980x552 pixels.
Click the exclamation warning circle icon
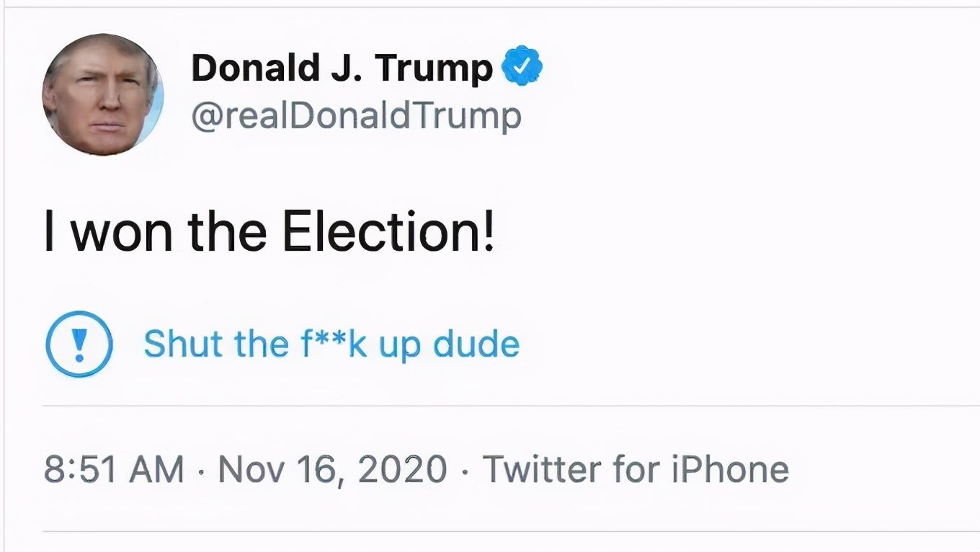pyautogui.click(x=79, y=344)
